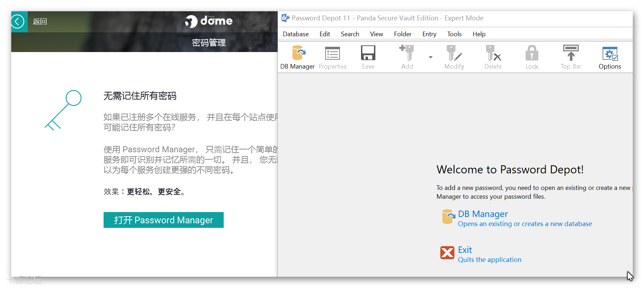Open DB Manager from the toolbar

[297, 57]
